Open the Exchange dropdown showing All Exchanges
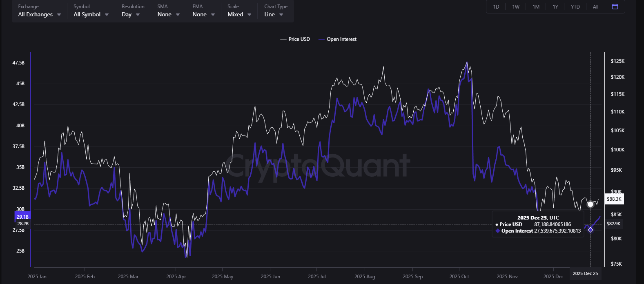This screenshot has height=284, width=644. pos(40,14)
